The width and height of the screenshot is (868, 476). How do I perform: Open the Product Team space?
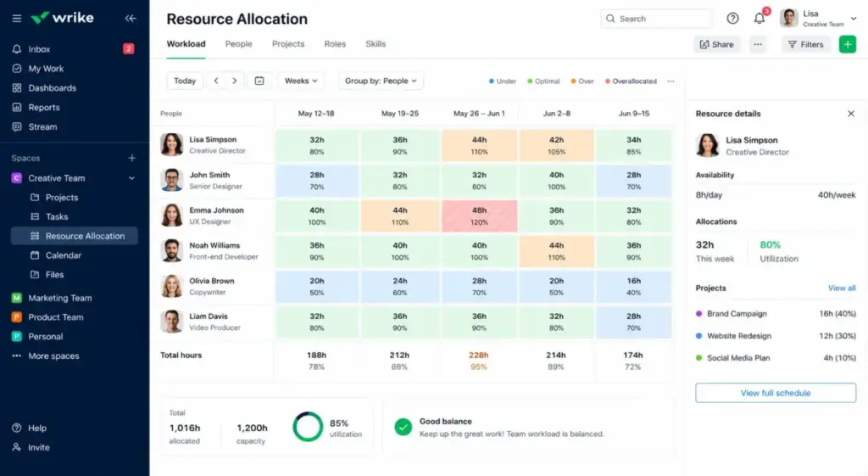pyautogui.click(x=55, y=317)
